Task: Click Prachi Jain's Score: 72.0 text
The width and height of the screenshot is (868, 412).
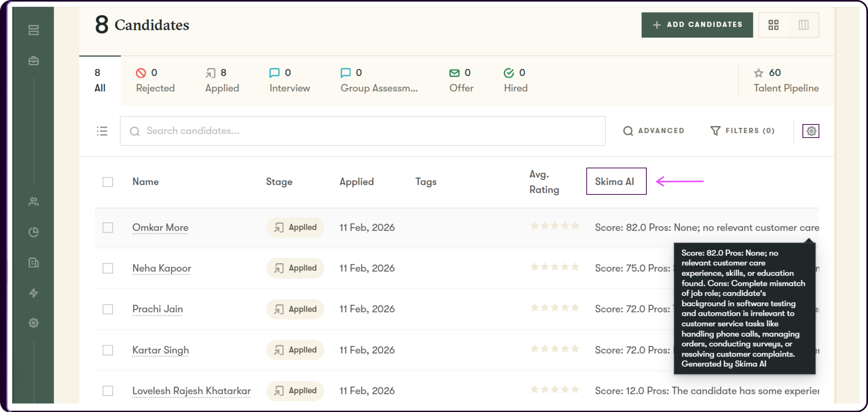Action: coord(633,309)
